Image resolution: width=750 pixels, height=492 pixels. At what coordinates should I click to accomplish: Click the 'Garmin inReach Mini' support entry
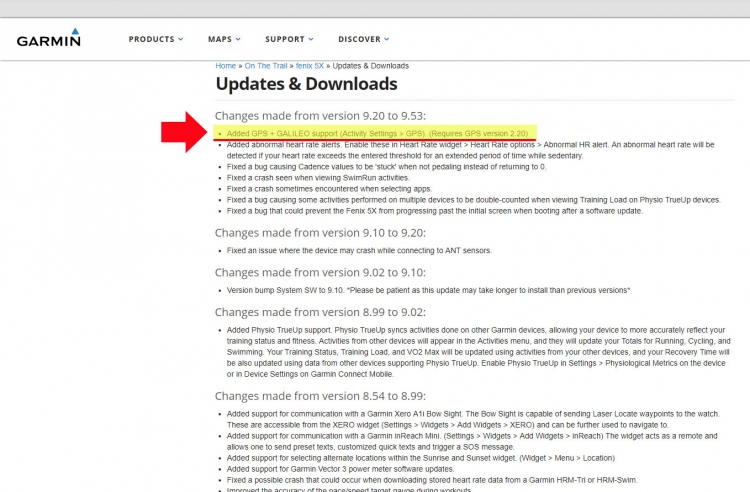(472, 441)
